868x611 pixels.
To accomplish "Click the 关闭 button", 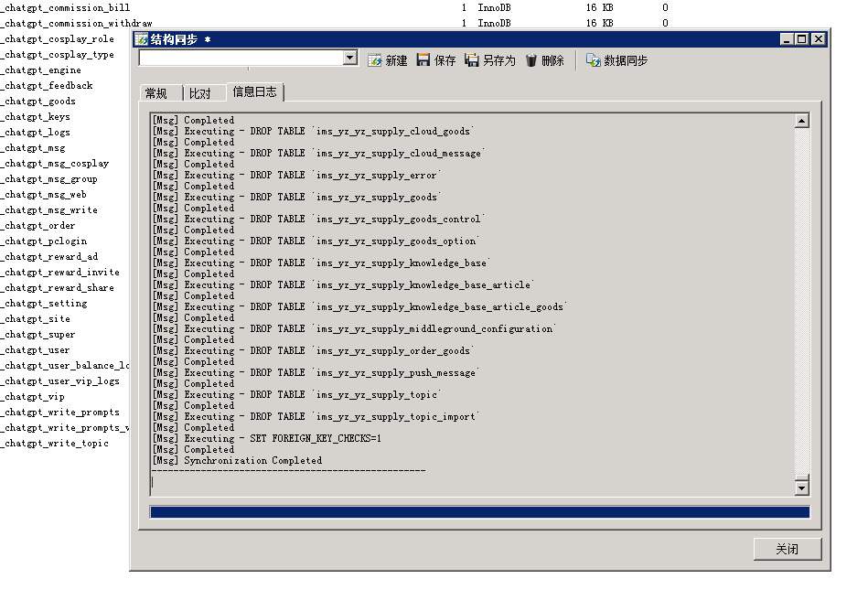I will click(x=787, y=549).
